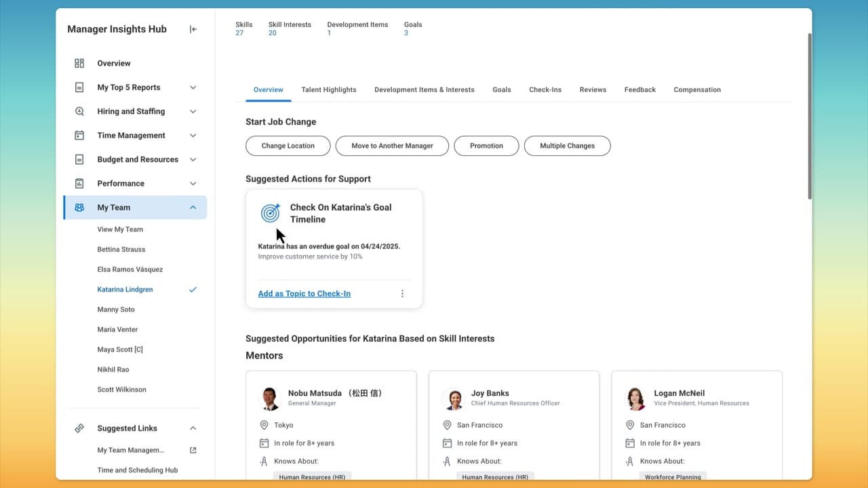The width and height of the screenshot is (868, 488).
Task: Open the Check-Ins tab
Action: (545, 89)
